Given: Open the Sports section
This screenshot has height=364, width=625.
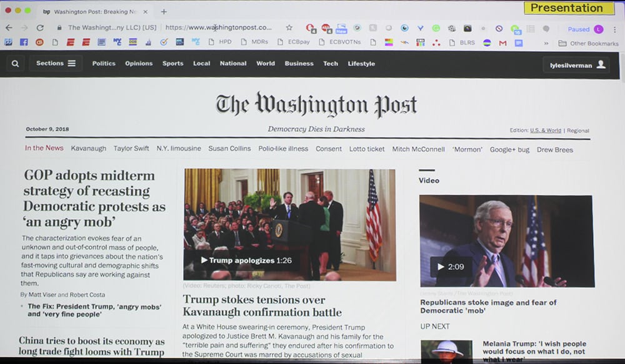Looking at the screenshot, I should 172,63.
